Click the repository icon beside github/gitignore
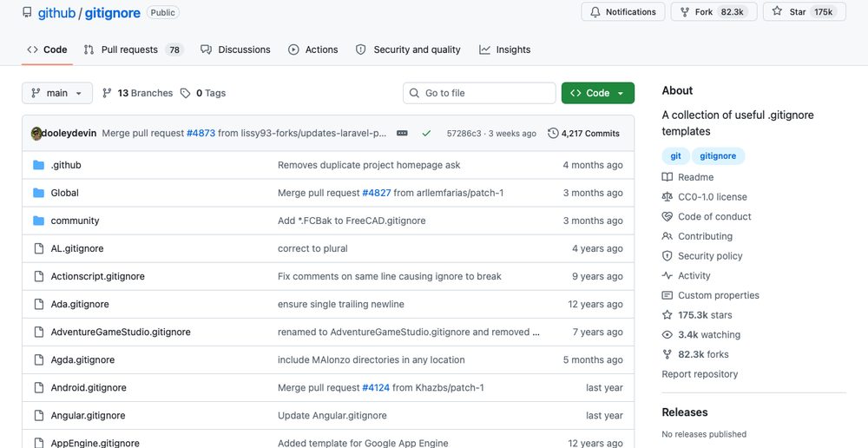Screen dimensions: 868x448 [27, 12]
